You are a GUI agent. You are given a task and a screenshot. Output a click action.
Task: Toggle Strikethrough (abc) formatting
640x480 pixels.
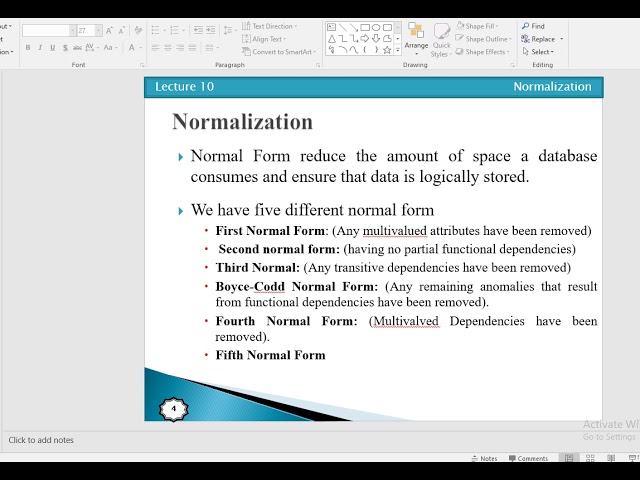[77, 47]
